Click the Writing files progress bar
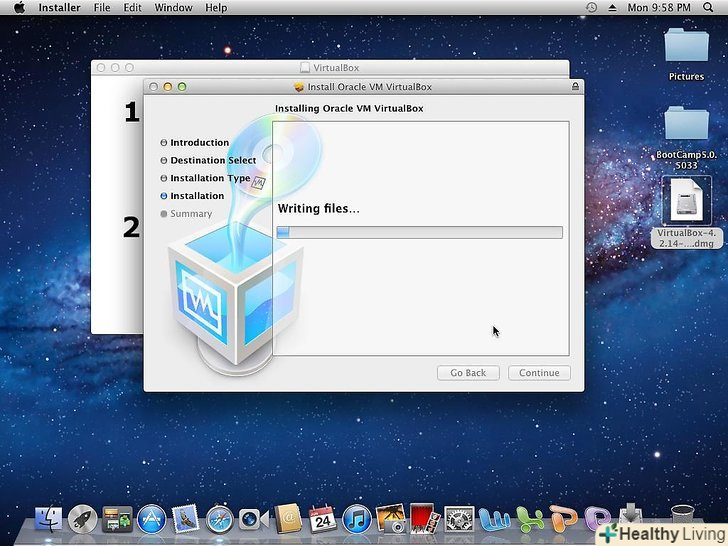Viewport: 728px width, 546px height. (x=419, y=232)
